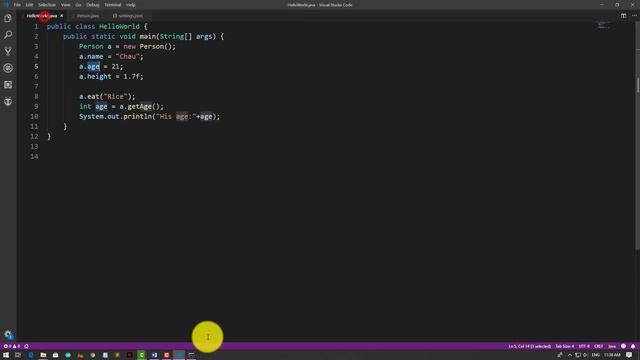Open the Terminal menu

point(113,5)
